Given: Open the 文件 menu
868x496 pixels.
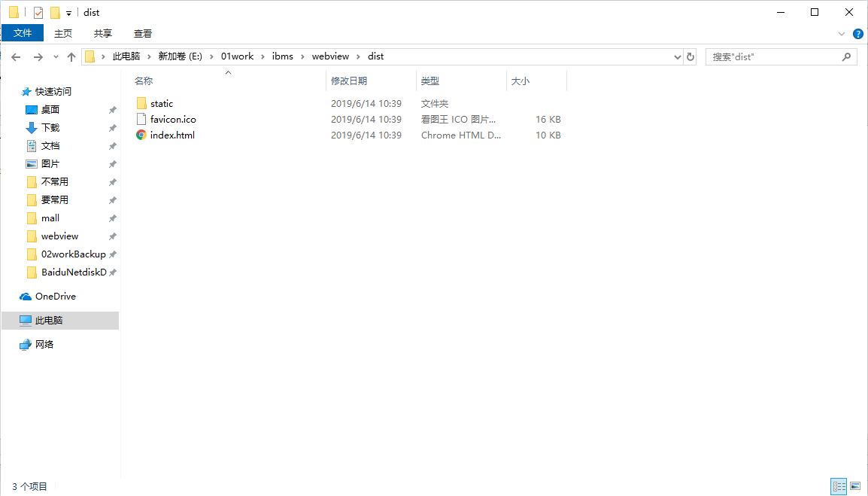Looking at the screenshot, I should tap(23, 33).
